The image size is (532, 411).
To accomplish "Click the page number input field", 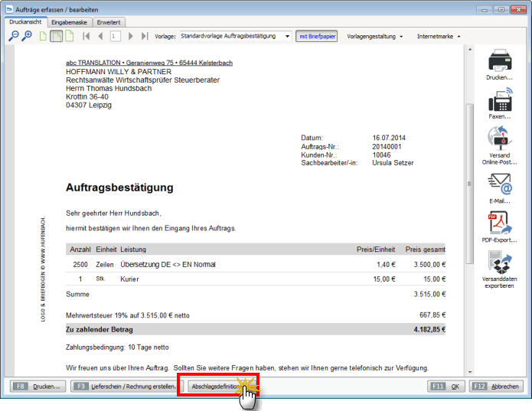I will [x=115, y=36].
